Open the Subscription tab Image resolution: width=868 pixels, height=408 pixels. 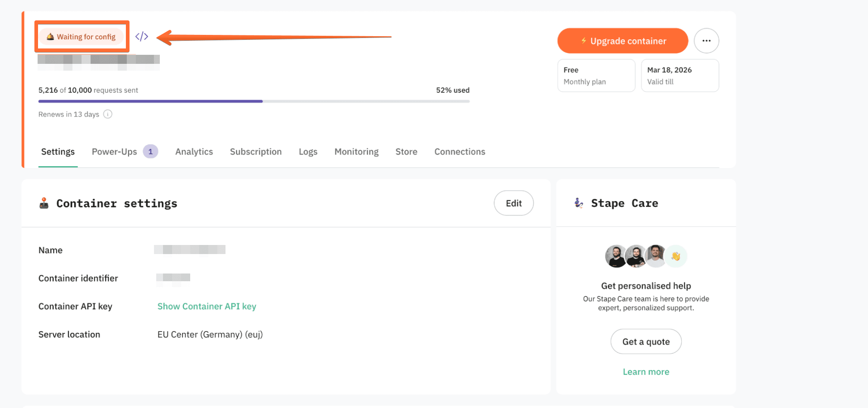tap(255, 152)
